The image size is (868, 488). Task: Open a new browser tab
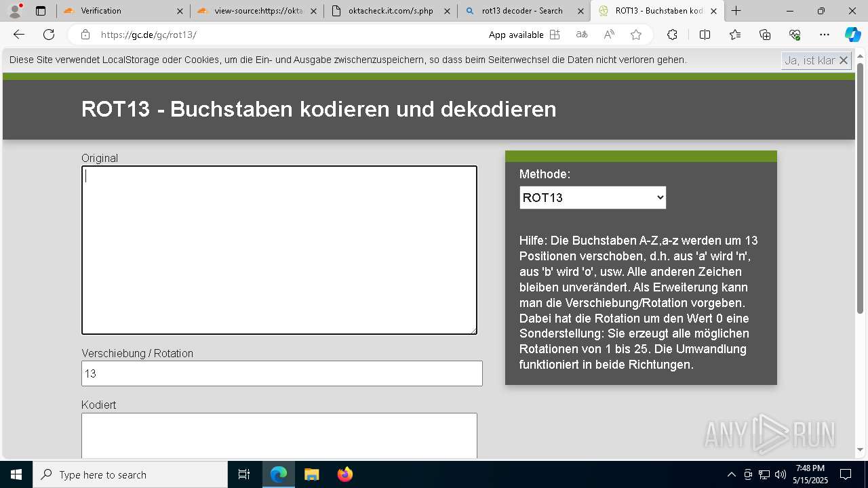coord(736,11)
